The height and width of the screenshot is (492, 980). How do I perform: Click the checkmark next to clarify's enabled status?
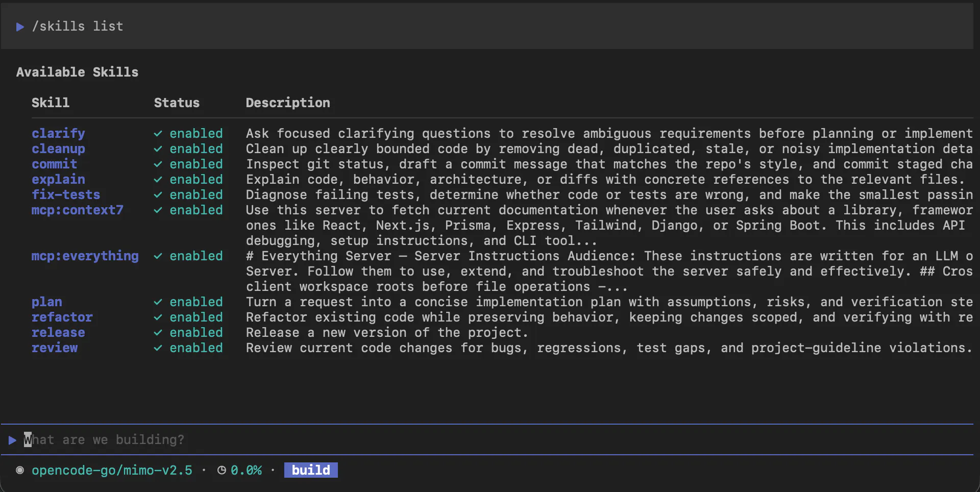[x=158, y=134]
